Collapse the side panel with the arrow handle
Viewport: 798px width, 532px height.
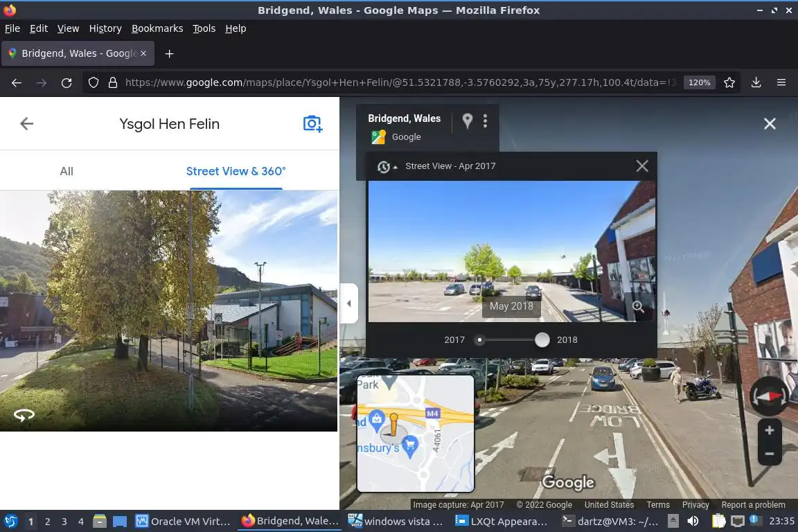tap(349, 303)
